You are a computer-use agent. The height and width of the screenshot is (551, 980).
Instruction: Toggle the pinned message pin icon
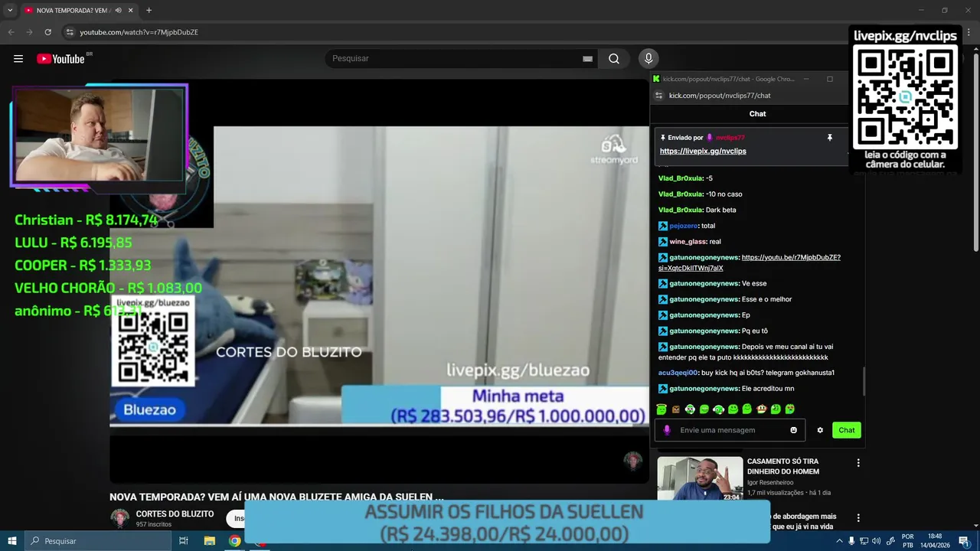pyautogui.click(x=829, y=138)
